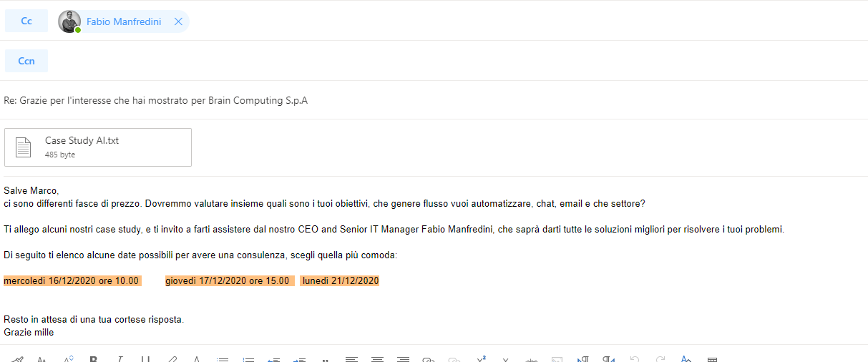The width and height of the screenshot is (868, 362).
Task: Edit the email subject line
Action: (434, 101)
